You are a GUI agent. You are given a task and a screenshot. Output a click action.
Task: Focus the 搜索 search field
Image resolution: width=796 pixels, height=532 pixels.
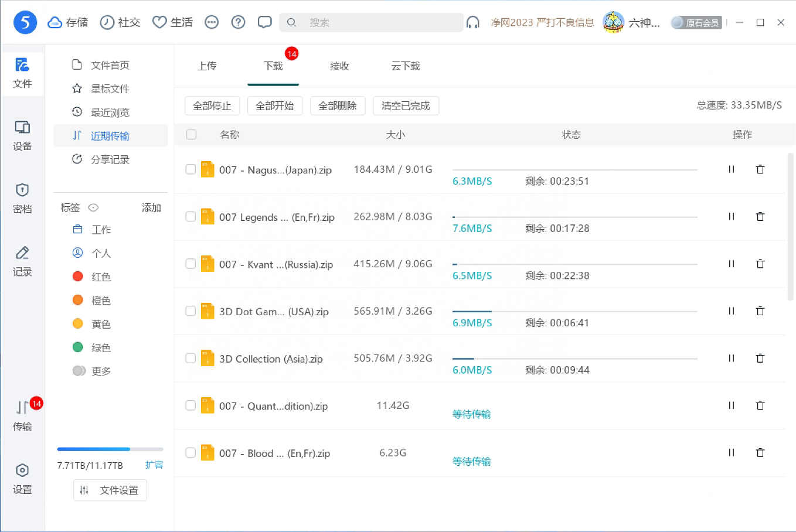[x=371, y=22]
